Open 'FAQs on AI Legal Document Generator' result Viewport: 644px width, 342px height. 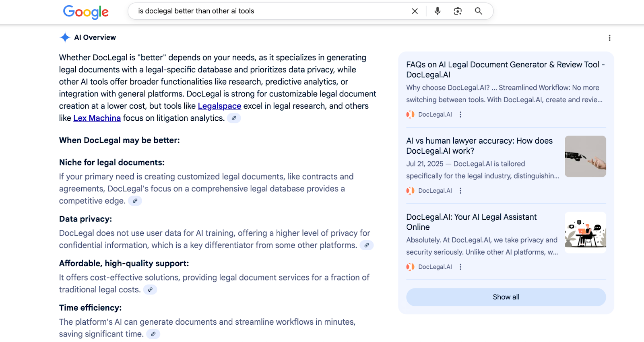click(x=506, y=70)
